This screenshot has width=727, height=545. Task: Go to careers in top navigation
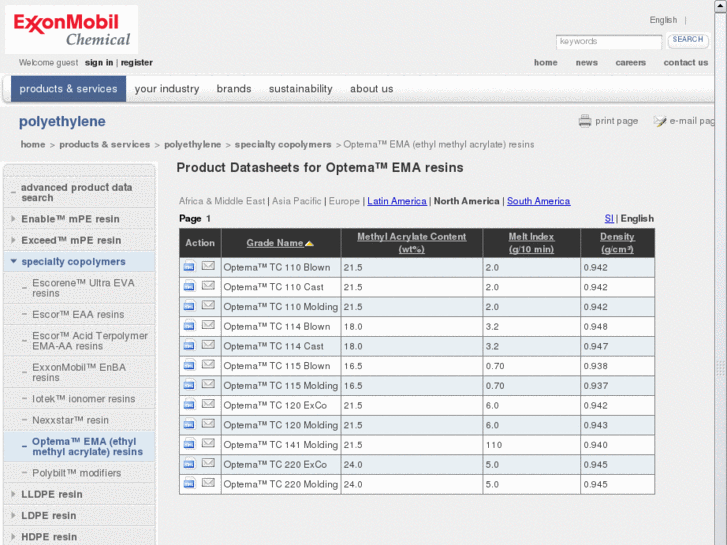(631, 63)
